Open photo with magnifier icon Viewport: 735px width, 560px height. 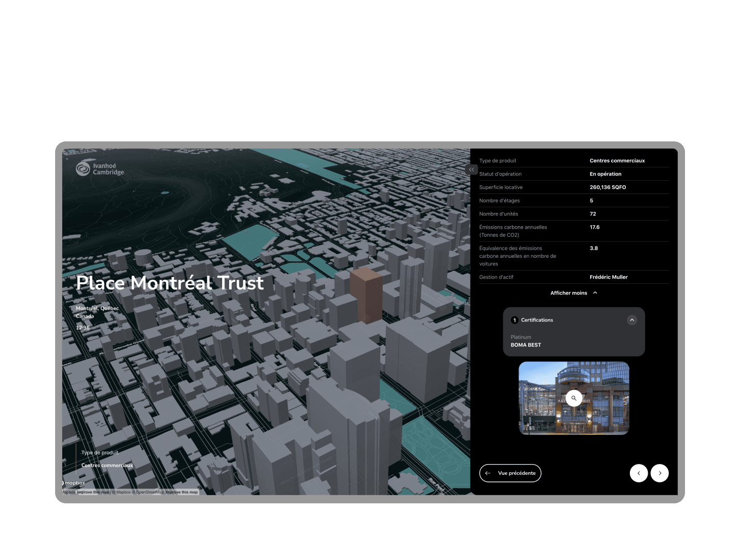[574, 398]
